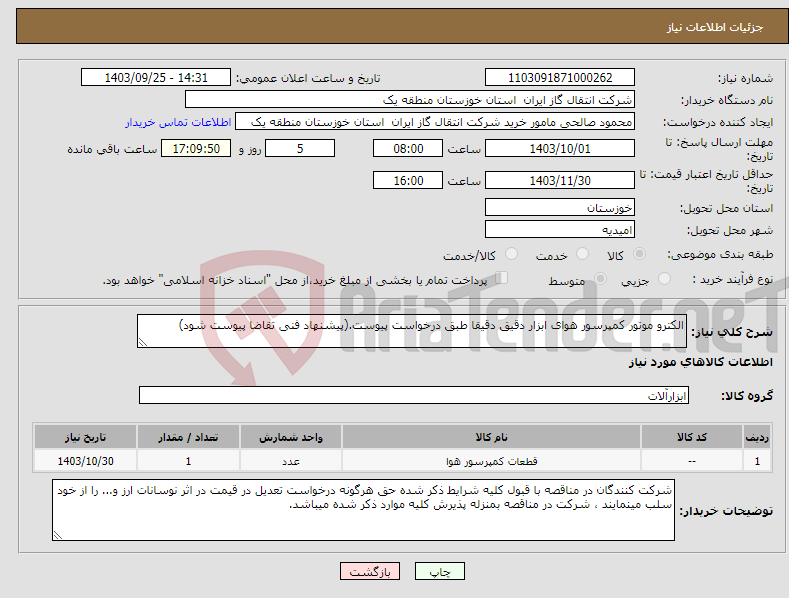Image resolution: width=789 pixels, height=598 pixels.
Task: Click the چاپ (print) button
Action: tap(439, 572)
